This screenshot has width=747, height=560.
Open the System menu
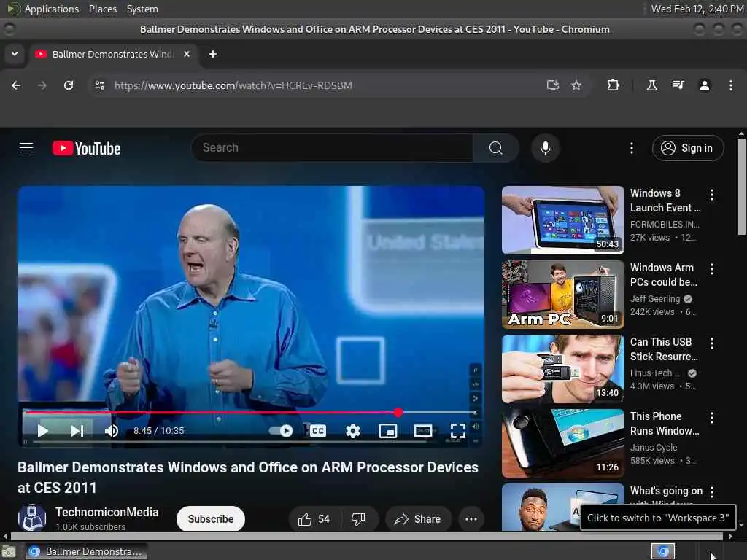142,9
